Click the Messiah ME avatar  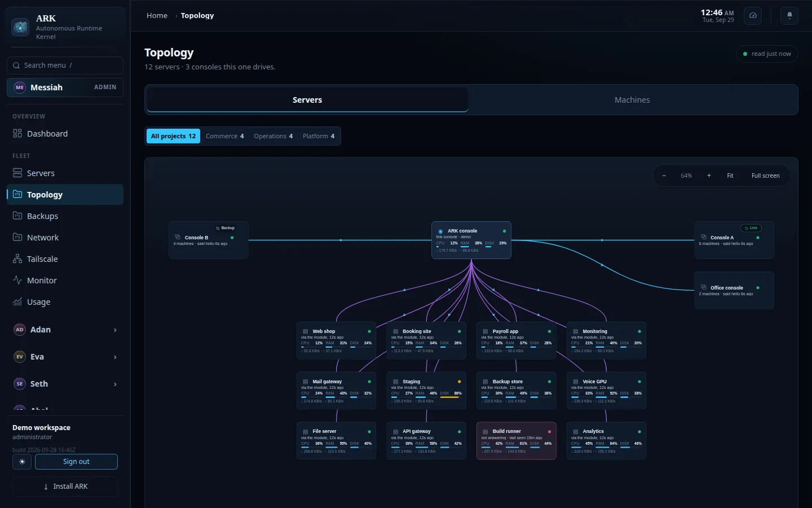tap(20, 87)
